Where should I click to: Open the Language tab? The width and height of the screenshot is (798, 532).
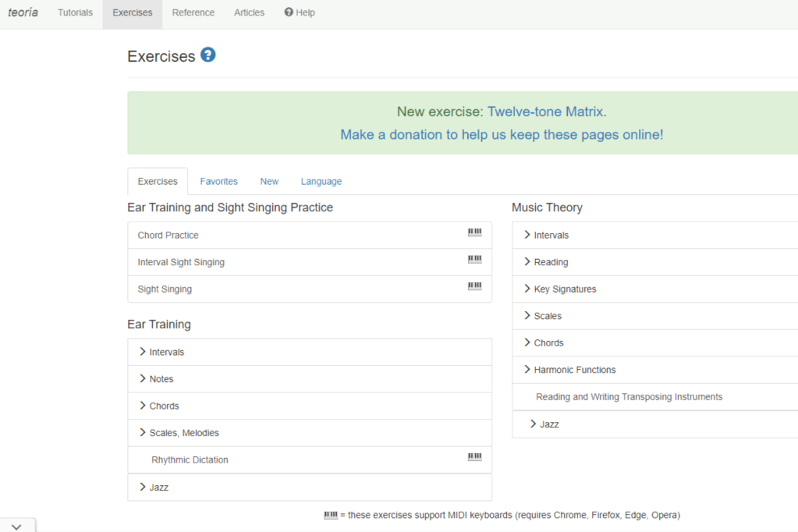click(321, 181)
